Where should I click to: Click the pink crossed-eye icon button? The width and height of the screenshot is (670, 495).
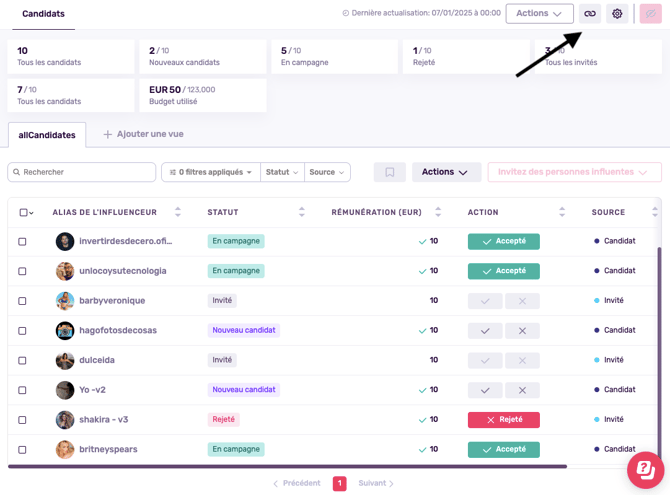(650, 14)
